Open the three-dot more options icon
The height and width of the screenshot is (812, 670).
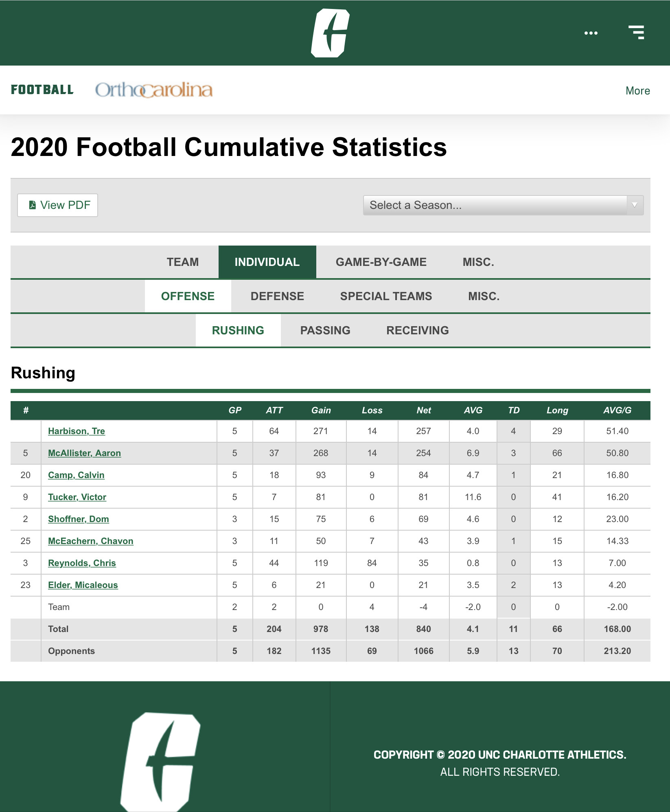coord(591,33)
